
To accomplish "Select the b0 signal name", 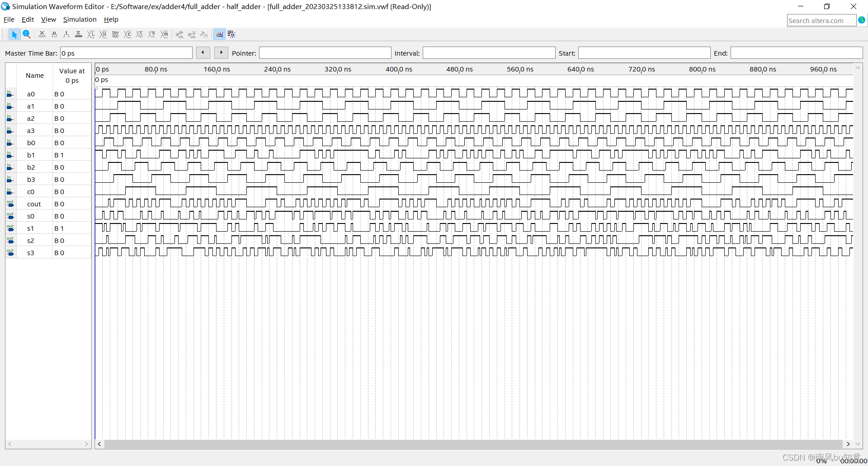I will point(31,143).
